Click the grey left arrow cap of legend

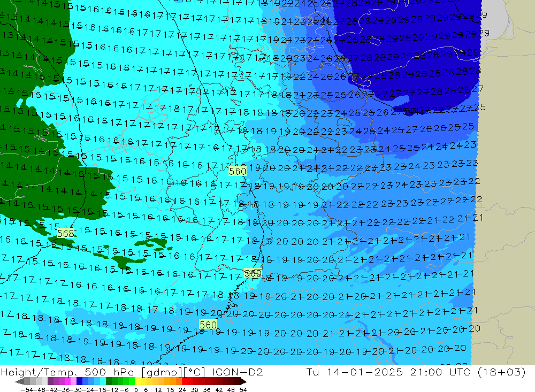(x=19, y=381)
